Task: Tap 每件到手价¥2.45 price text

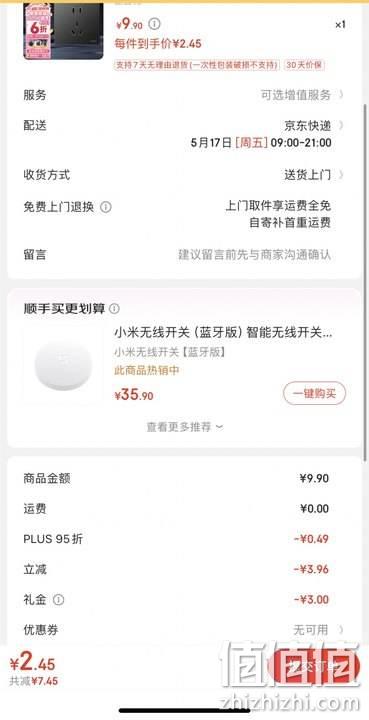Action: click(157, 44)
